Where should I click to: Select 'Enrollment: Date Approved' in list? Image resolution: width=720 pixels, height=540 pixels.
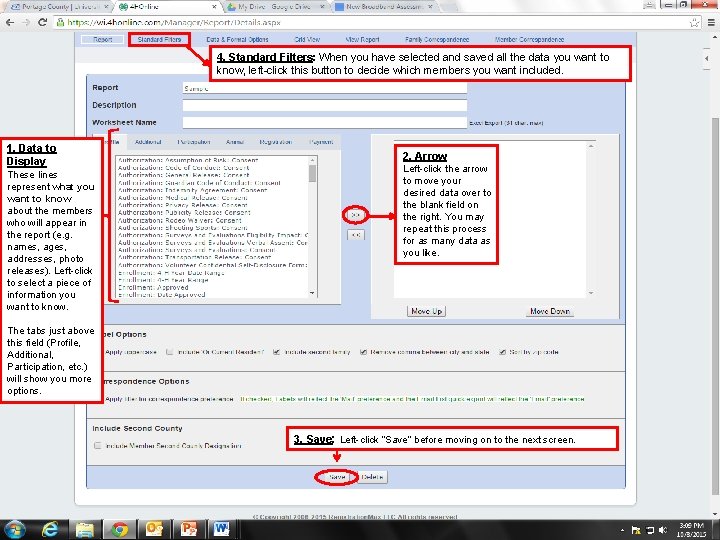pyautogui.click(x=161, y=295)
